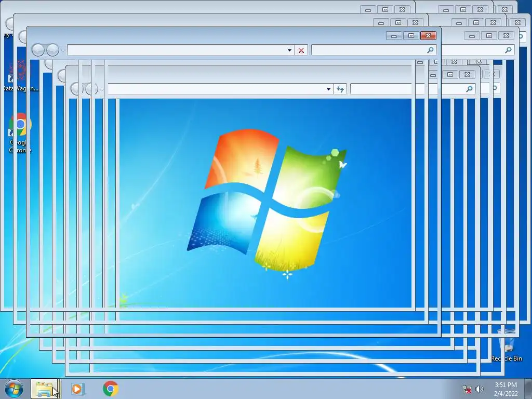This screenshot has width=532, height=399.
Task: Open Google Chrome from the taskbar
Action: coord(110,389)
